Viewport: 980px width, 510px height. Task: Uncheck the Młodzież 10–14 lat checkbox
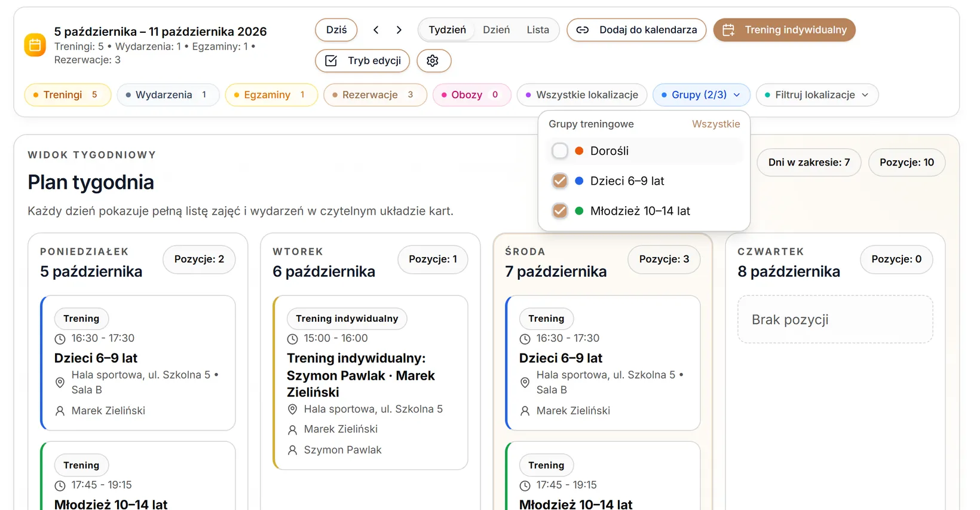(560, 210)
